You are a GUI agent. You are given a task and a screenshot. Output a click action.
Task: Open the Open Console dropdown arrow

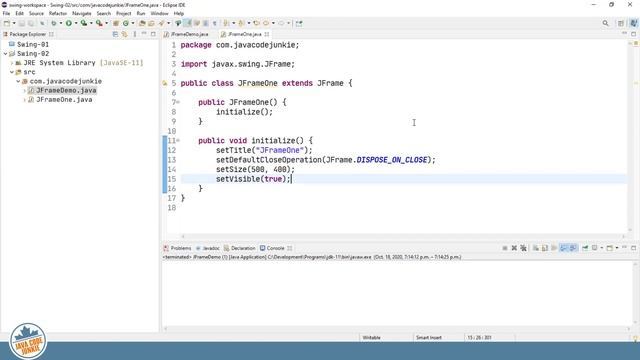click(x=617, y=248)
